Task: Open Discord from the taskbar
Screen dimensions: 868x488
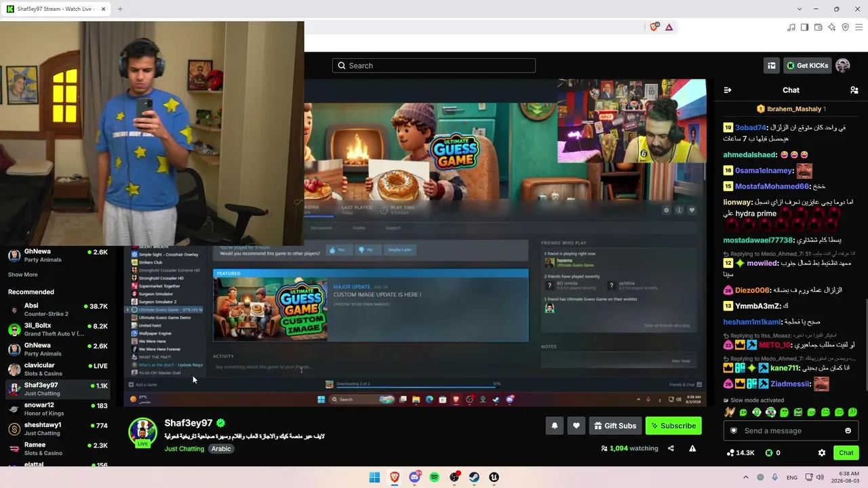Action: pos(414,477)
